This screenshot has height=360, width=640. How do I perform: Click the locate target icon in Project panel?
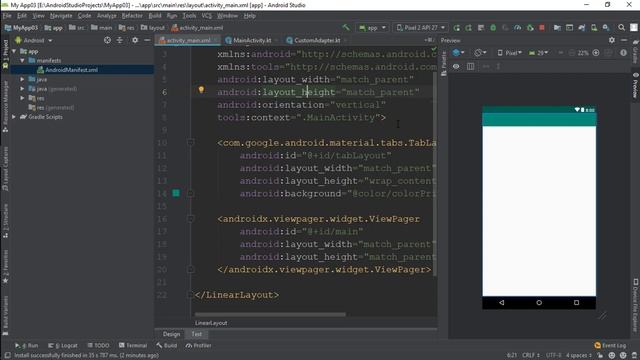(x=107, y=40)
